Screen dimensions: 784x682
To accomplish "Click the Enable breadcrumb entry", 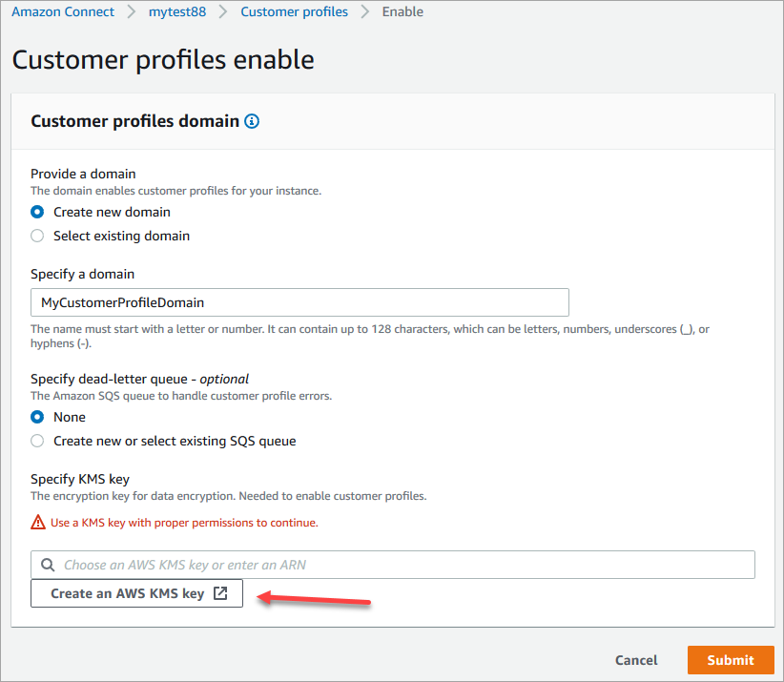I will pos(402,11).
